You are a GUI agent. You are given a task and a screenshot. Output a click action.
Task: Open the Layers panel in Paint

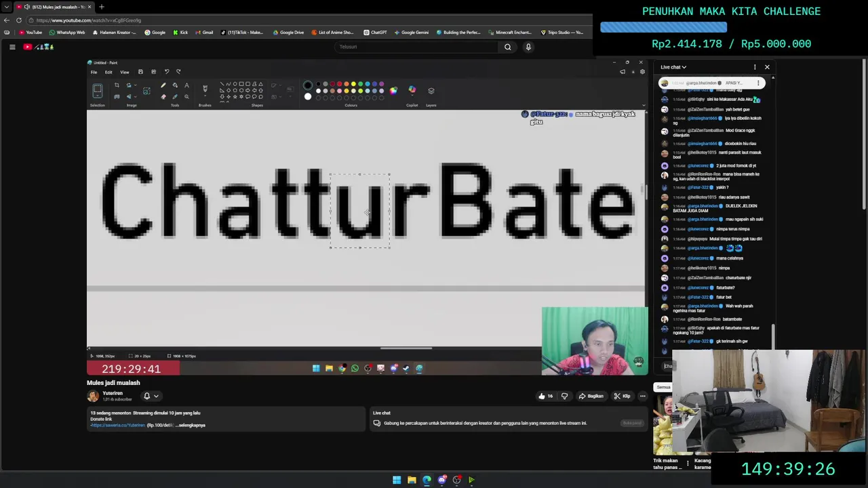pyautogui.click(x=431, y=91)
